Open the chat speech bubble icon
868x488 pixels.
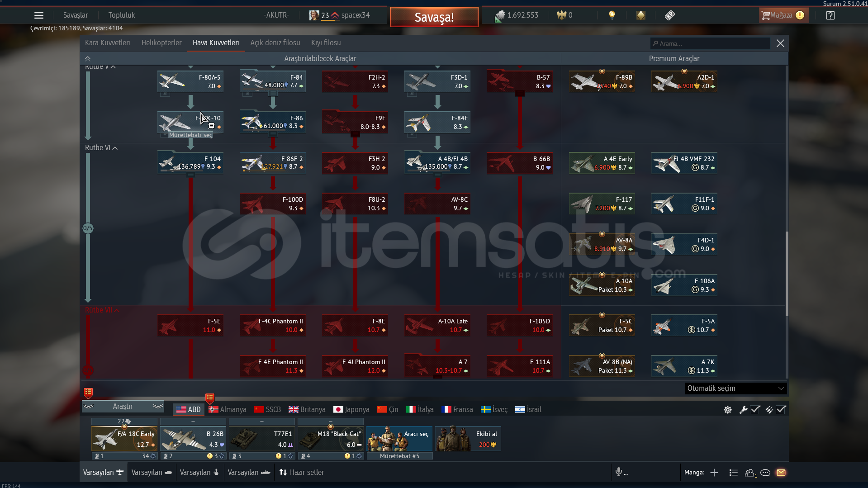coord(765,473)
